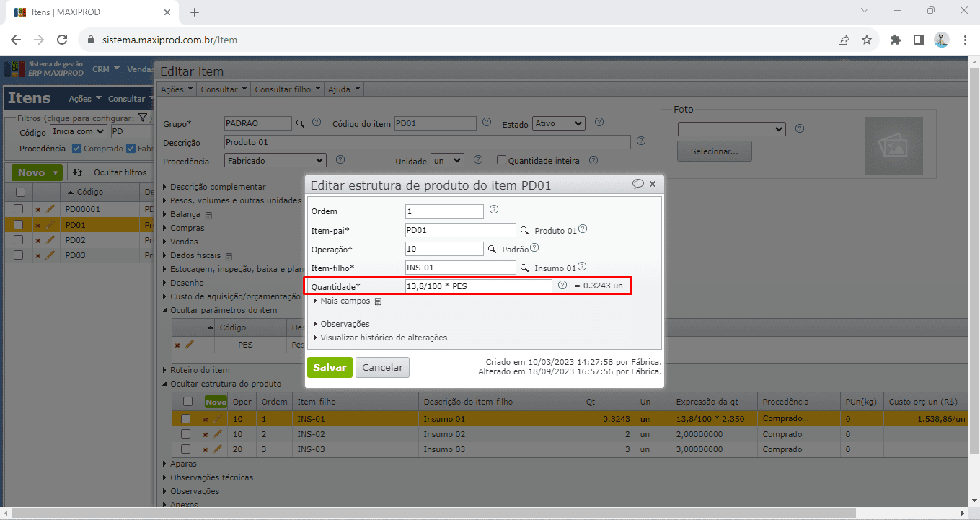Enable the Quantidade inteira checkbox
This screenshot has height=520, width=980.
pos(501,161)
